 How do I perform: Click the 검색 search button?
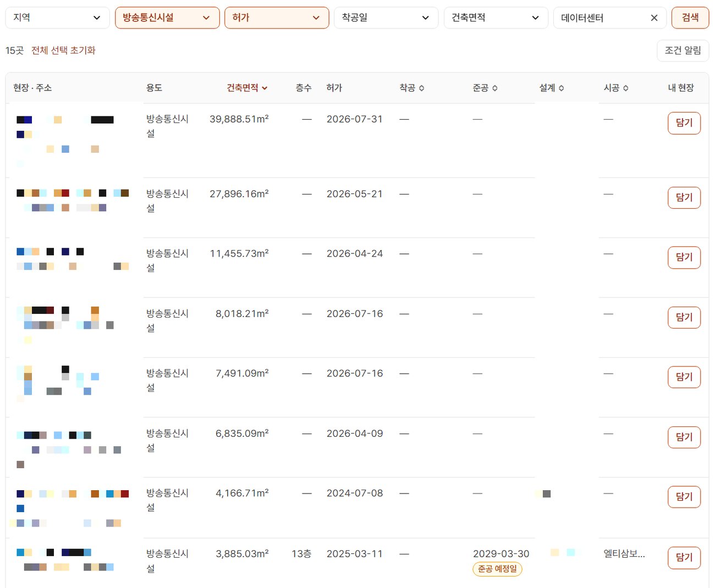pos(690,18)
